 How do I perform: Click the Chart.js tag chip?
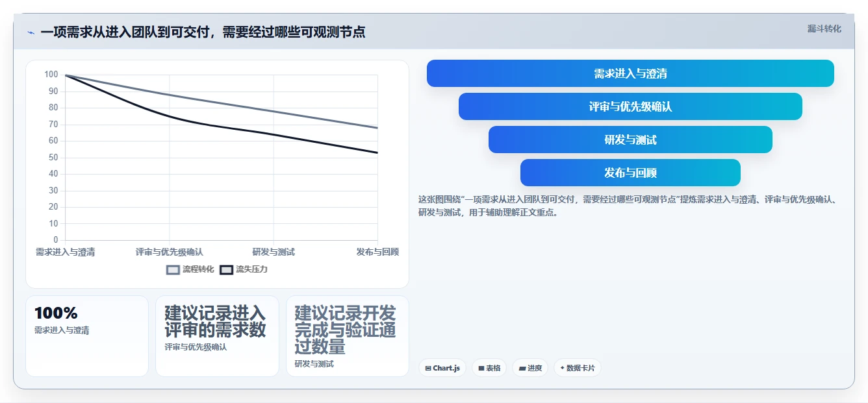[x=442, y=368]
